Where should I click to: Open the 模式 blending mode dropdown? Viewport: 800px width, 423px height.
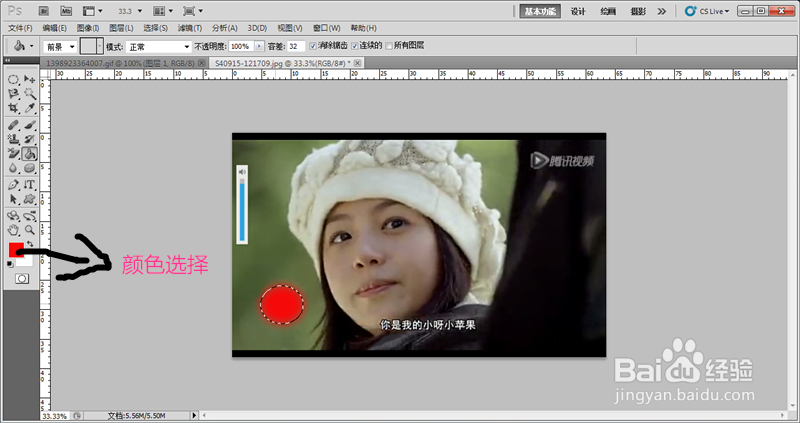(x=159, y=46)
